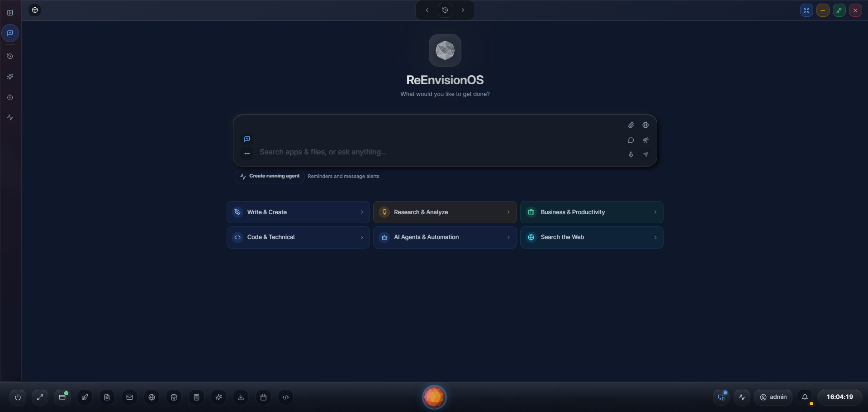
Task: Expand Search the Web card chevron
Action: [655, 237]
